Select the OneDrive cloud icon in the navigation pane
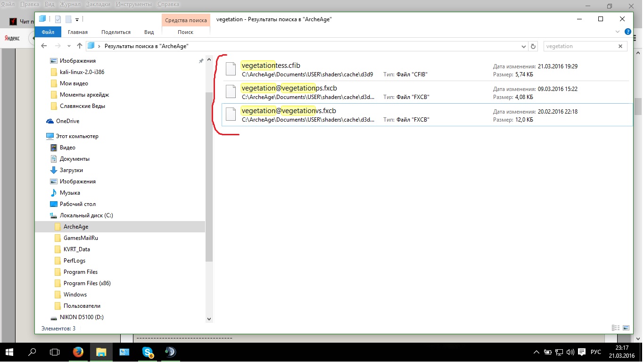The height and width of the screenshot is (362, 644). tap(50, 121)
